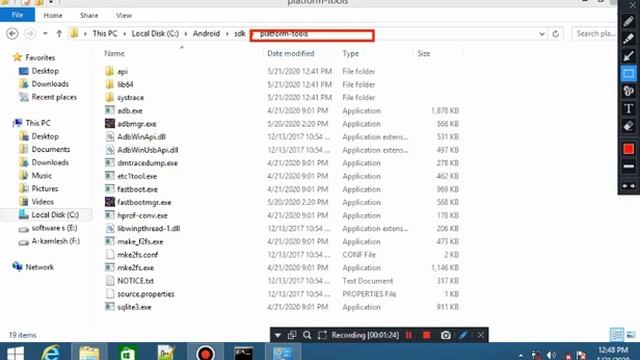
Task: Open software s (E:) drive
Action: (54, 228)
